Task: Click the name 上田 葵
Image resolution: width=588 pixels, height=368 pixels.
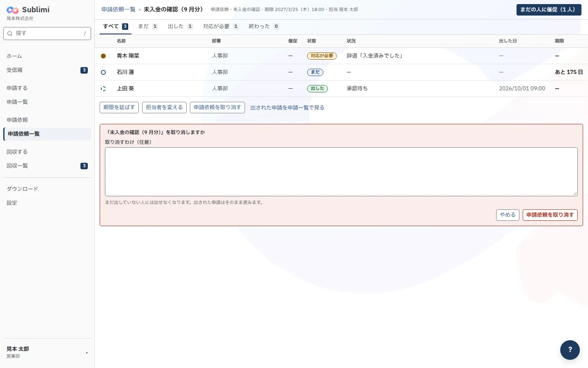Action: coord(125,89)
